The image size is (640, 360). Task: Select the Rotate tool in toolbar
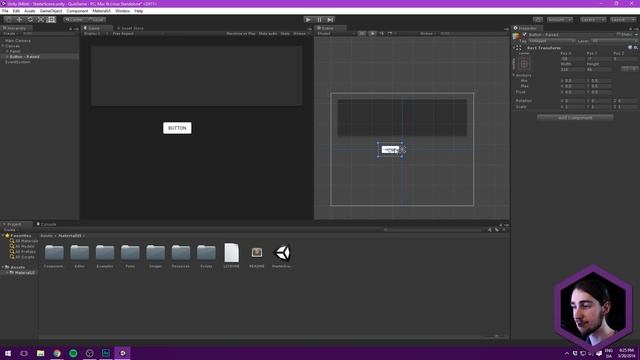click(x=30, y=20)
